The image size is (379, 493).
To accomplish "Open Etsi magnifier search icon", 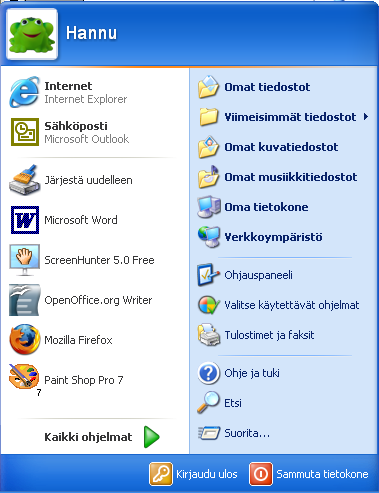I will pyautogui.click(x=209, y=402).
